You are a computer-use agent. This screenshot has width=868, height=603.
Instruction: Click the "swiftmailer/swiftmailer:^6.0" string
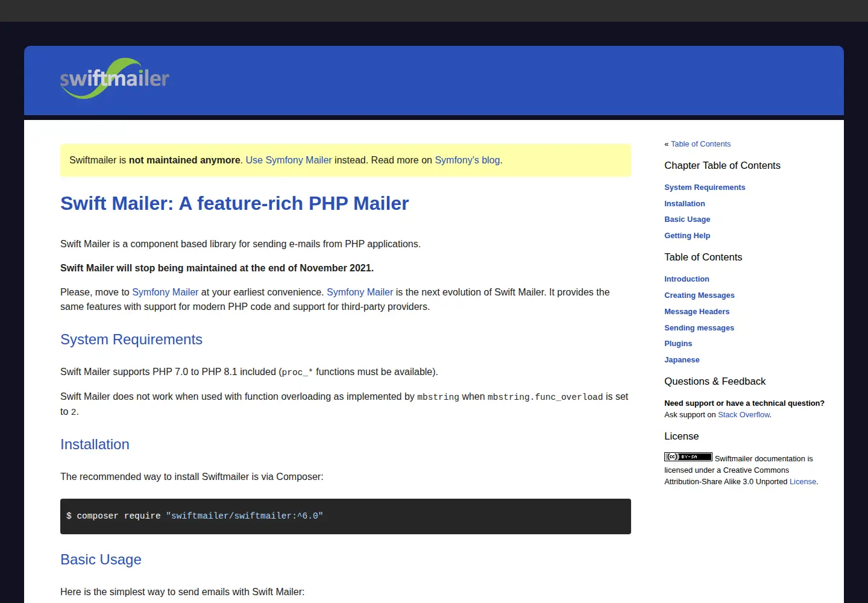click(x=245, y=516)
